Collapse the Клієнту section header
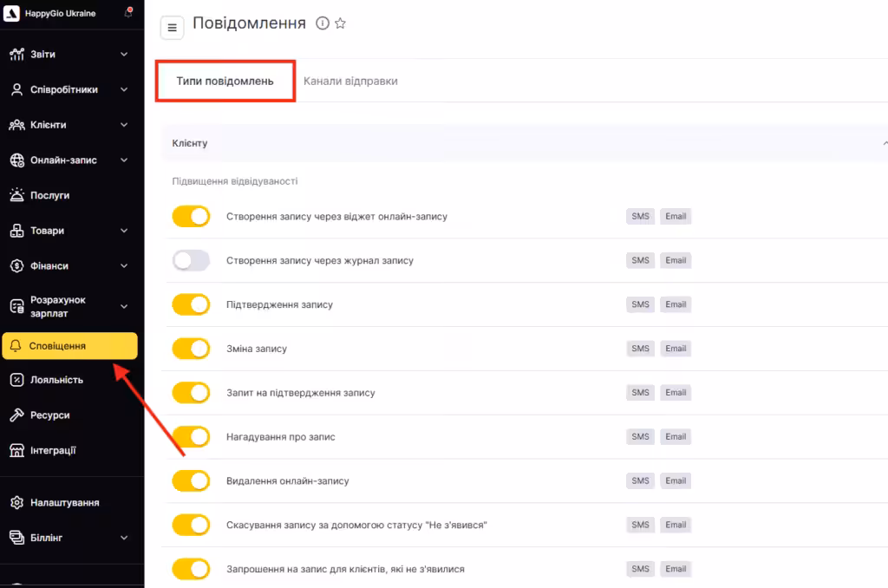Image resolution: width=888 pixels, height=588 pixels. [x=883, y=143]
